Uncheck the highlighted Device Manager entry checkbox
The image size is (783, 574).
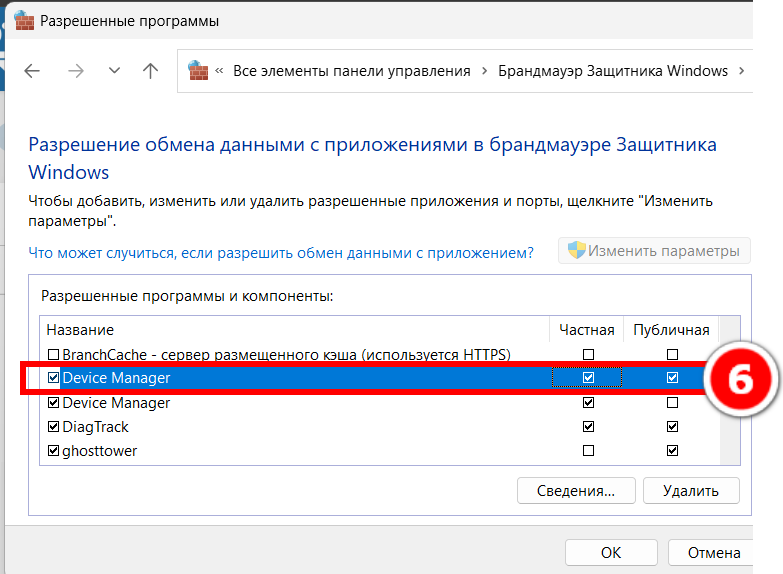pos(53,378)
